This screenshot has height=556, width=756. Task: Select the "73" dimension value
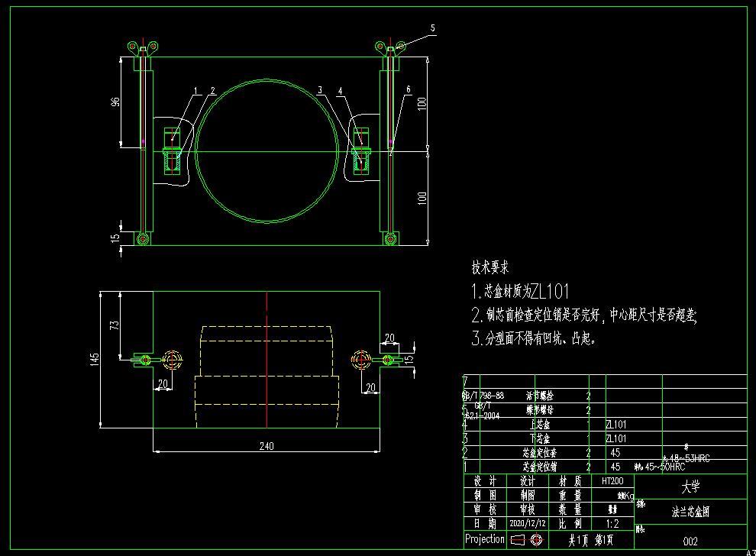pos(115,325)
